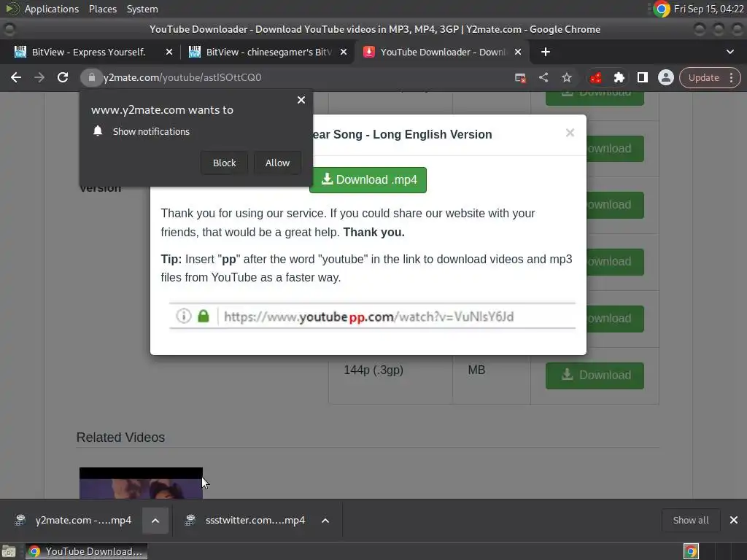Close the downloads shelf
747x560 pixels.
(x=734, y=520)
